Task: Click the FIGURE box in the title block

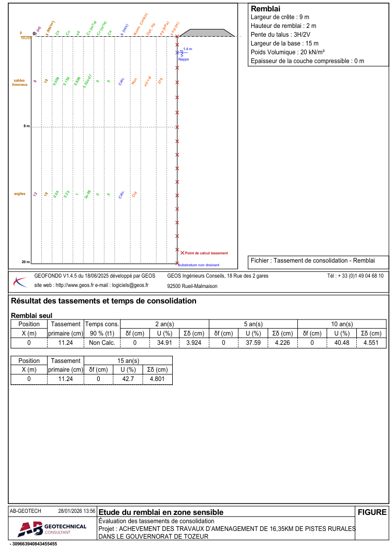Action: pos(372,512)
